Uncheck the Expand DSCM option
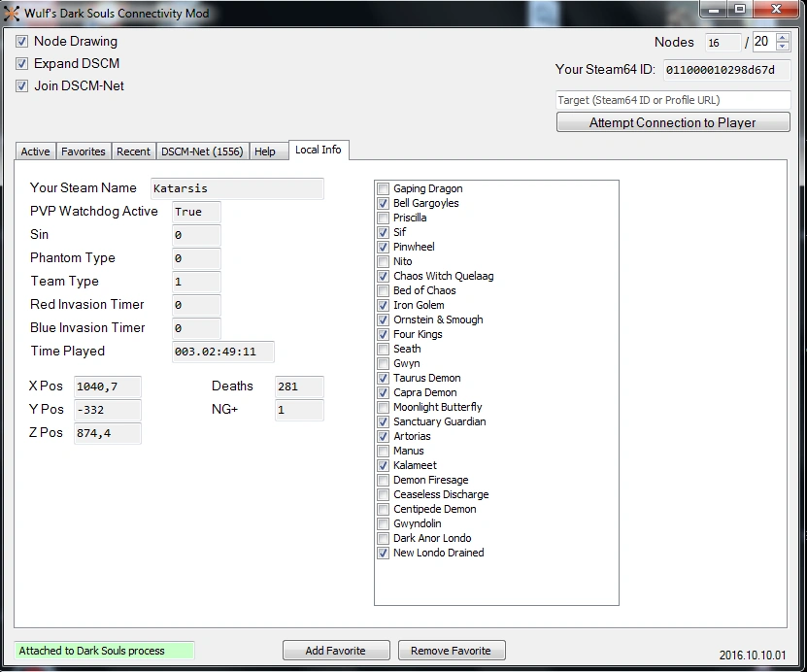The width and height of the screenshot is (807, 672). click(22, 64)
